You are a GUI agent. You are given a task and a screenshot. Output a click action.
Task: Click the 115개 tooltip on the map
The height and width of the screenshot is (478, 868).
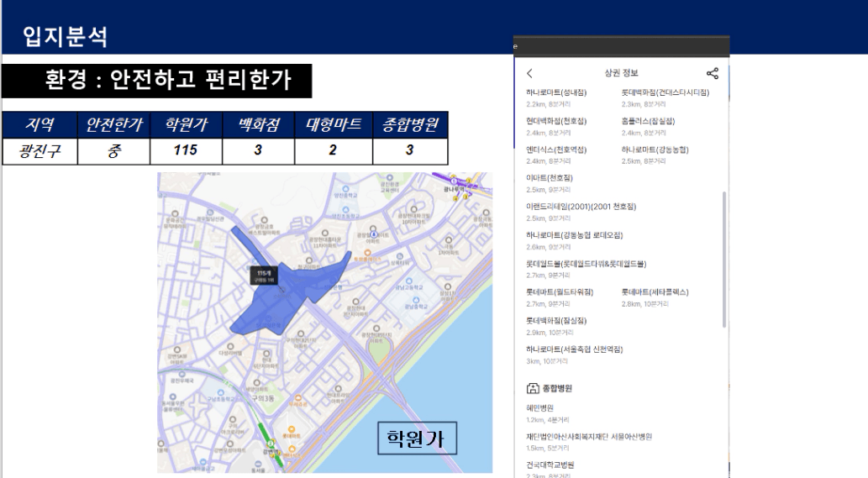(x=264, y=276)
